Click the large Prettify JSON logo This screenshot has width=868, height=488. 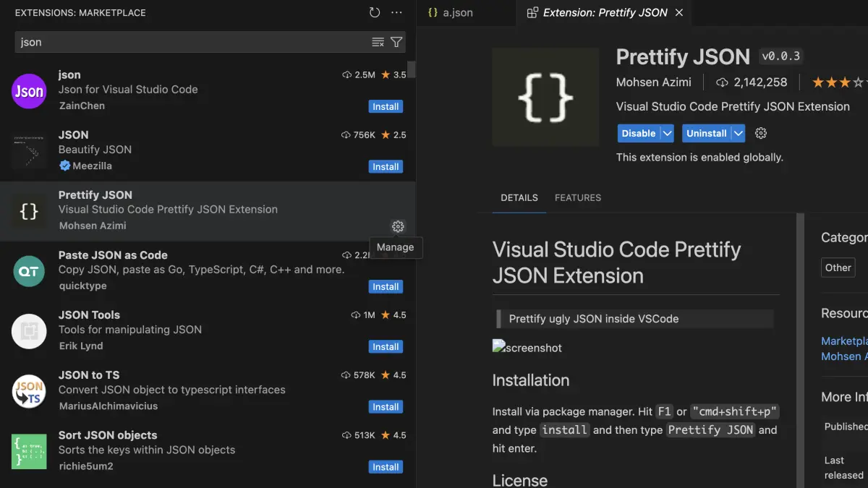(x=545, y=98)
